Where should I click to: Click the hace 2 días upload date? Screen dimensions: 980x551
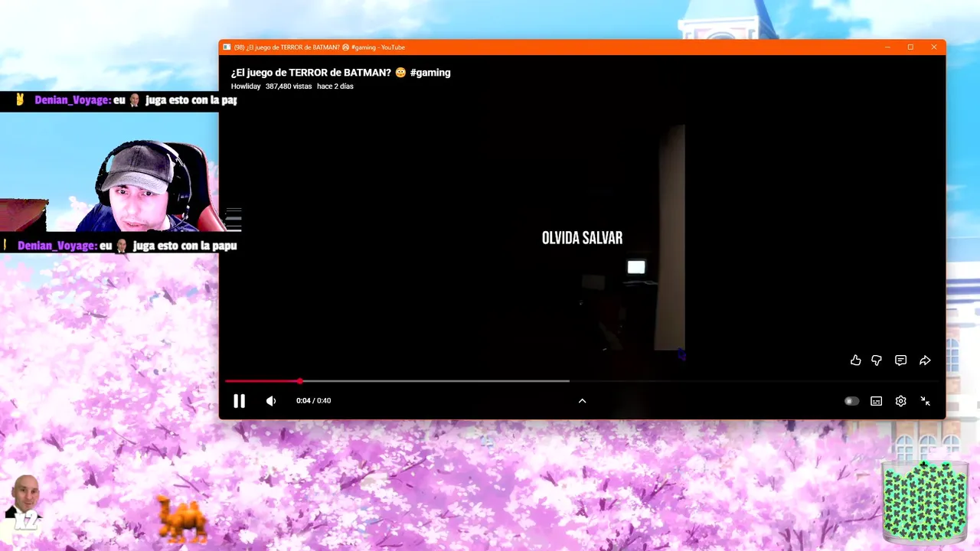coord(335,86)
